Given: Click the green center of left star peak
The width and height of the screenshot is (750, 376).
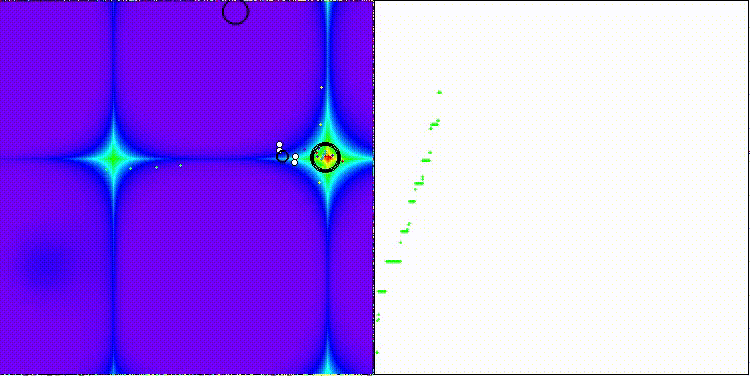Looking at the screenshot, I should point(113,157).
